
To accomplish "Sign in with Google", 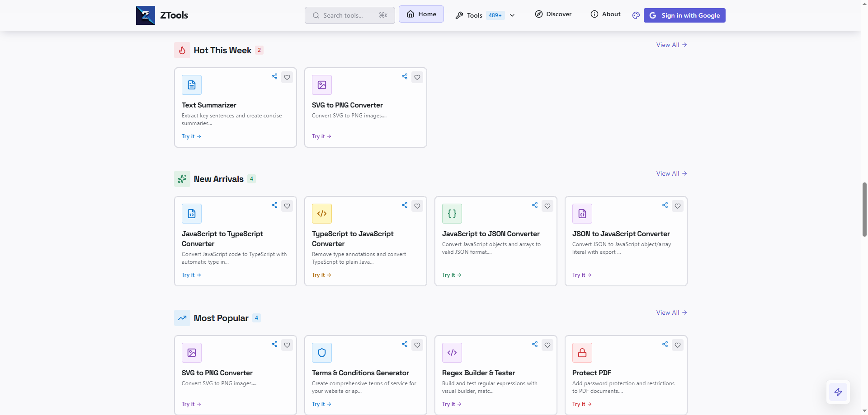I will [x=684, y=15].
